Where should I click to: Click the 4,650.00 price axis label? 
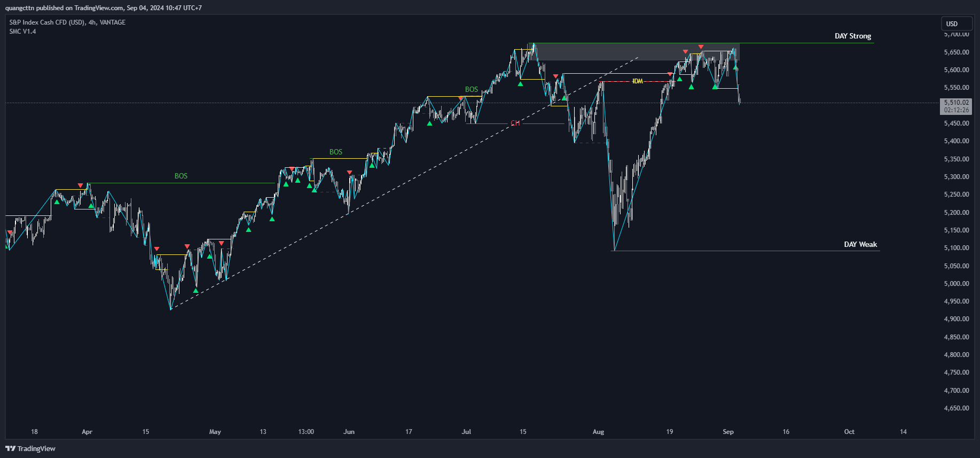(x=956, y=408)
